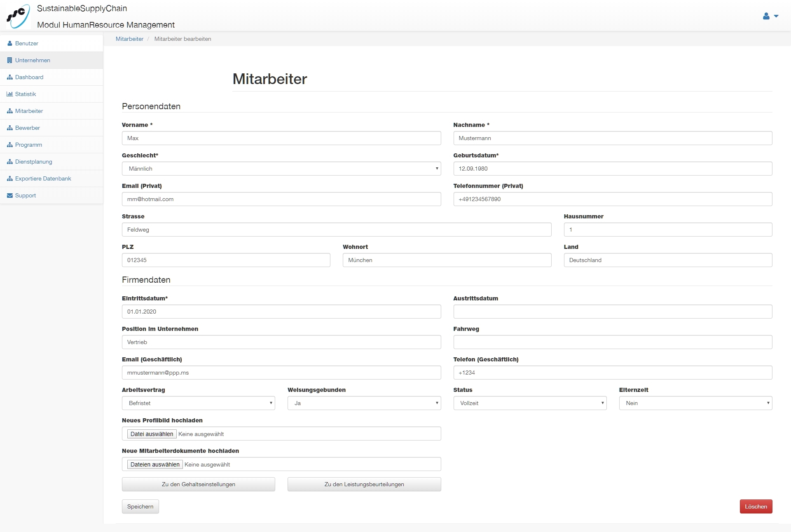This screenshot has width=791, height=532.
Task: Go to Bewerber in sidebar
Action: [x=27, y=128]
